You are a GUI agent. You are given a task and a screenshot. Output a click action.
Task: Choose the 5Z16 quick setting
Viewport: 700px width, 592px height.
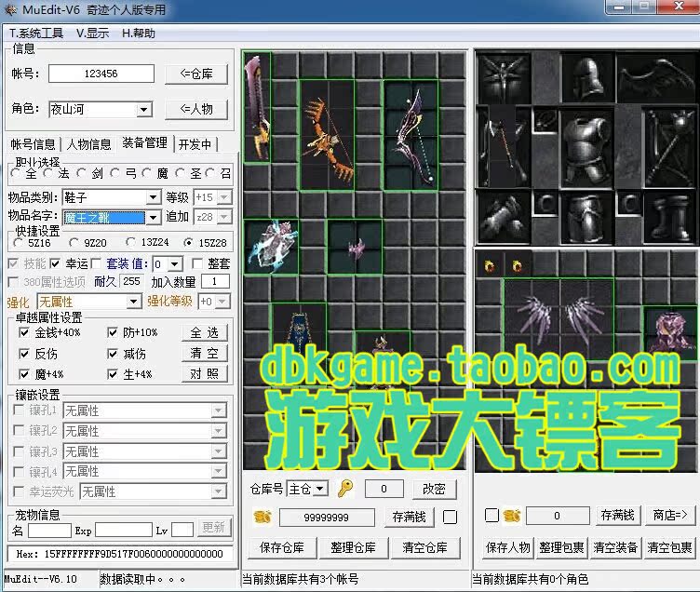(19, 242)
